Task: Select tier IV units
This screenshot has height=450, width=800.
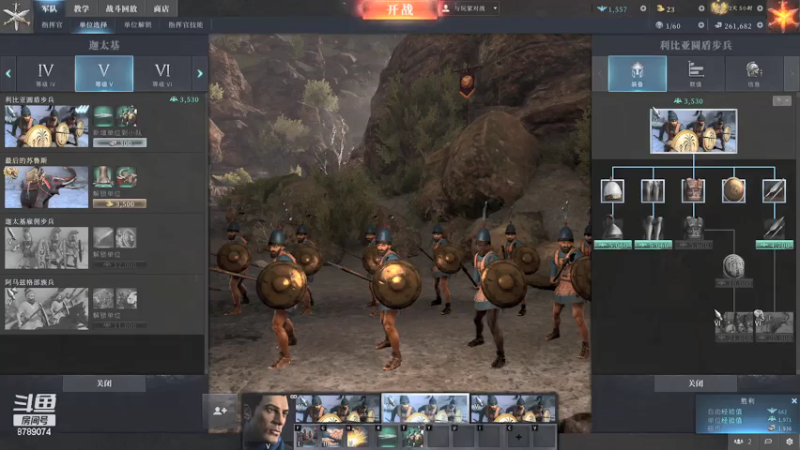Action: point(46,73)
